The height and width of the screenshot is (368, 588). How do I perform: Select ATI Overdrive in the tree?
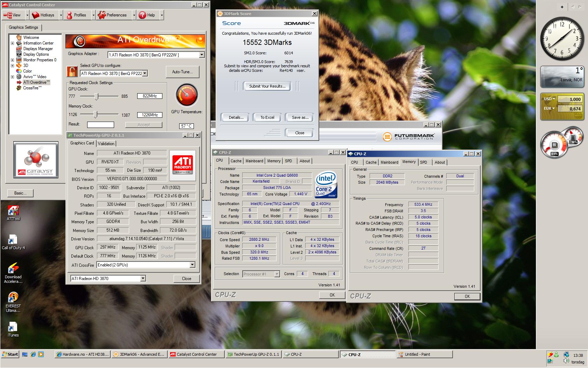[36, 82]
